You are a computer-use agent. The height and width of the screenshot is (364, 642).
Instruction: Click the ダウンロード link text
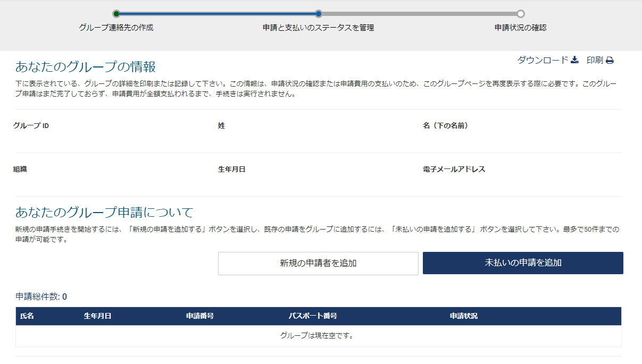(543, 60)
